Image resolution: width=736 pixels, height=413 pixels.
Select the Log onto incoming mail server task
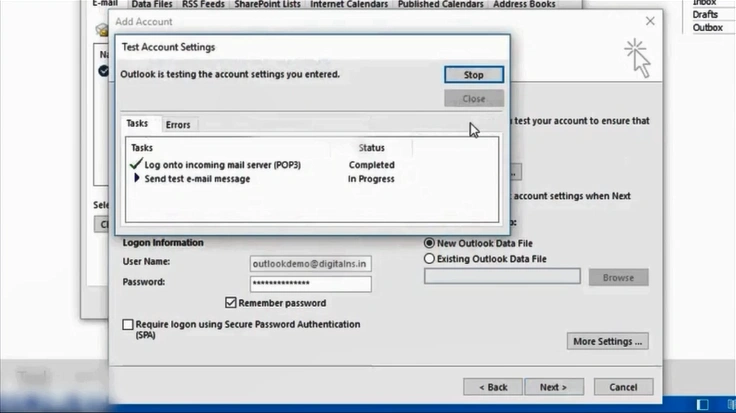222,165
